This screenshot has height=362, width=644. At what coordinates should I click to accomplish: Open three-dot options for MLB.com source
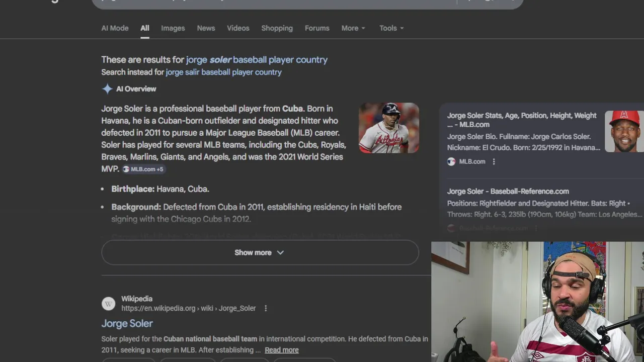(x=494, y=161)
